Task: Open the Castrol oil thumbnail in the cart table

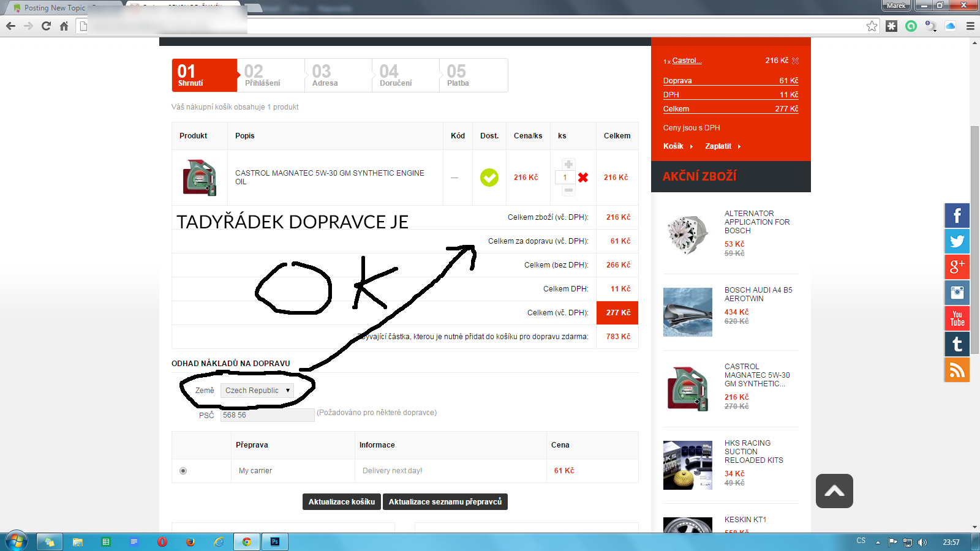Action: pyautogui.click(x=200, y=178)
